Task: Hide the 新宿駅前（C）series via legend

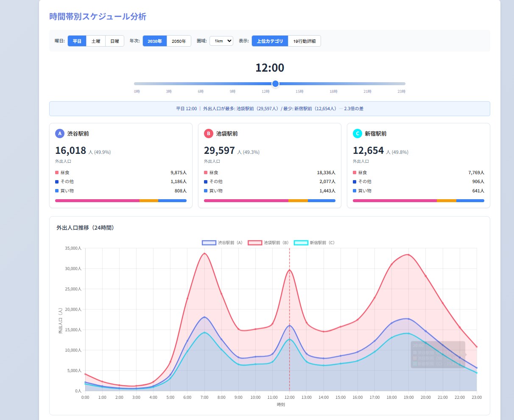Action: point(314,243)
